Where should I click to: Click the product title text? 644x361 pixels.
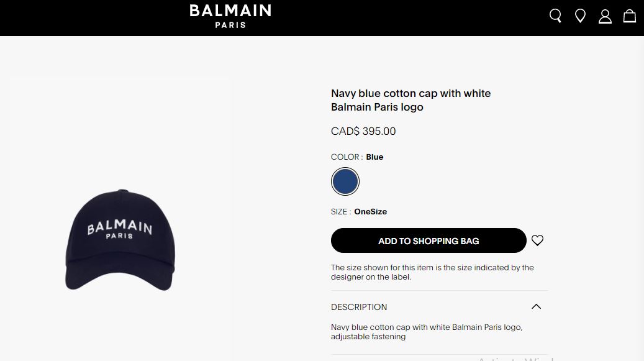tap(410, 100)
